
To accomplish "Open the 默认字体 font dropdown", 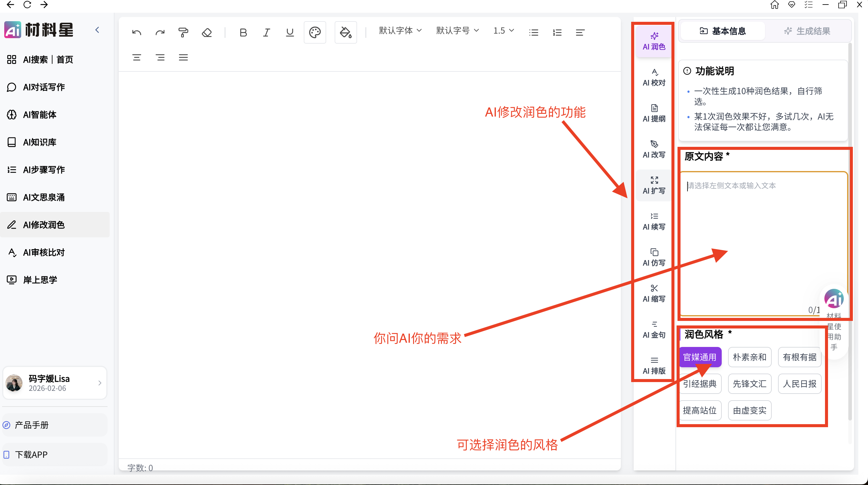I will [x=400, y=30].
